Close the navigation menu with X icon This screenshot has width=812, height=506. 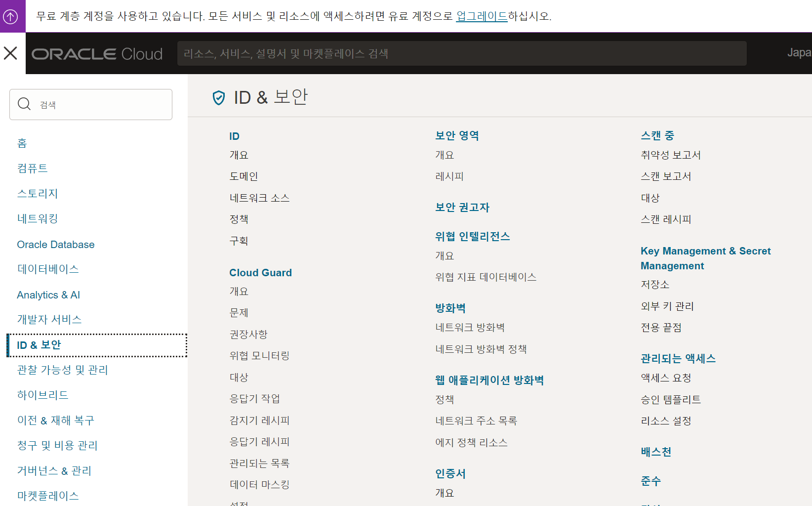[10, 53]
